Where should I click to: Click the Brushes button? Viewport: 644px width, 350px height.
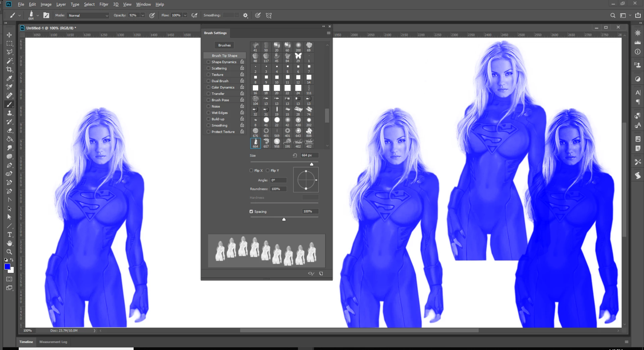pyautogui.click(x=224, y=45)
